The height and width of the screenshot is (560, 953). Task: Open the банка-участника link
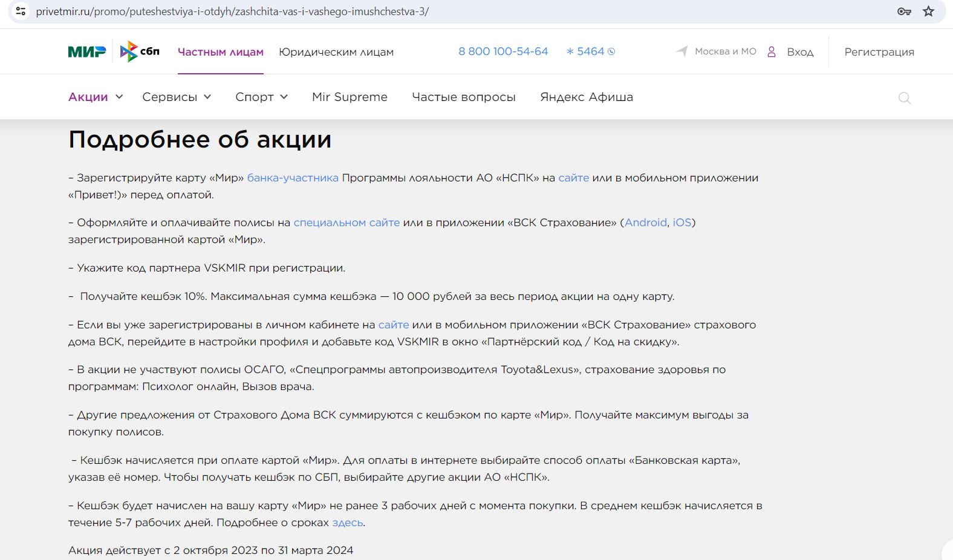[293, 178]
